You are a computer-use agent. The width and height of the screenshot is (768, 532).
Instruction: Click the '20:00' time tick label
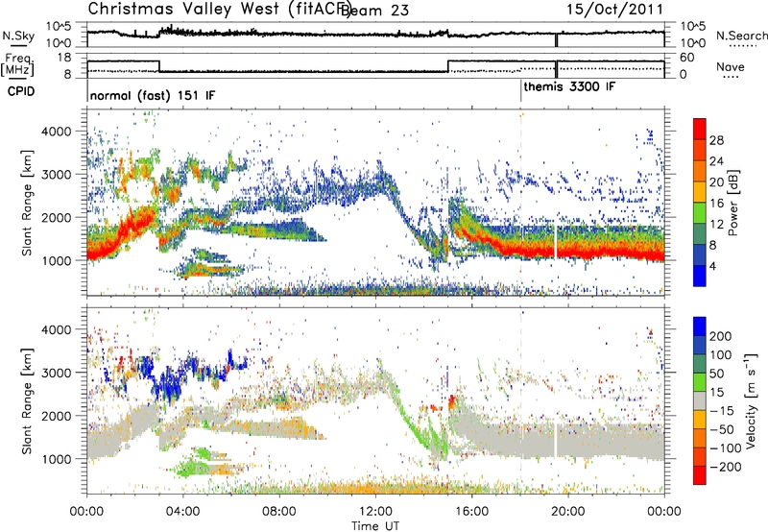click(x=567, y=511)
